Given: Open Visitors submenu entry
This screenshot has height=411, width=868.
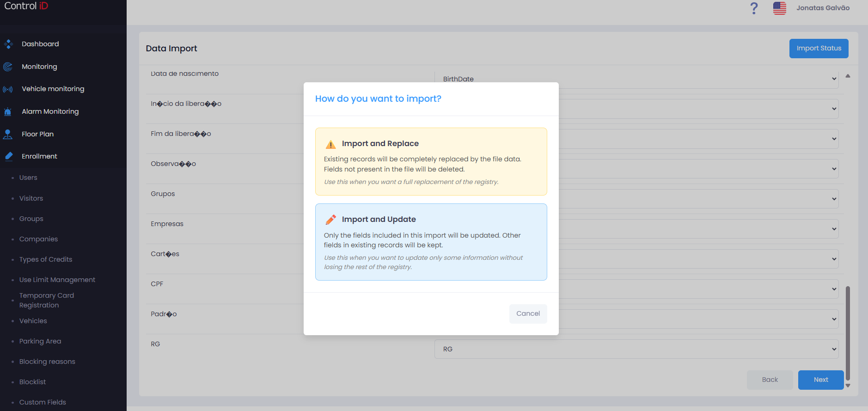Looking at the screenshot, I should [31, 198].
